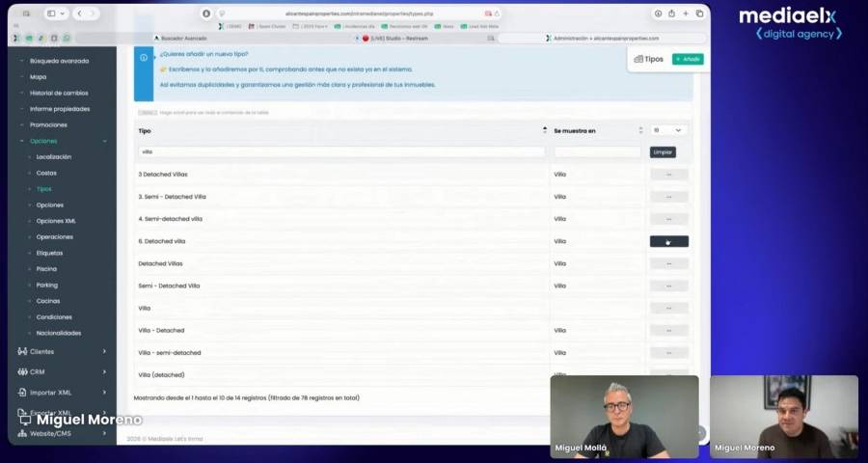868x463 pixels.
Task: Open Nacionalidades in the sidebar
Action: pos(59,333)
